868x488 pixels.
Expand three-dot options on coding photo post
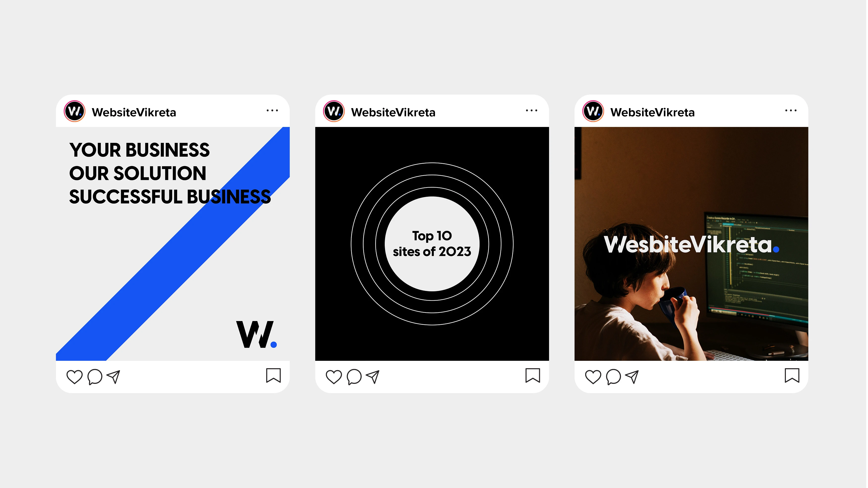click(791, 111)
